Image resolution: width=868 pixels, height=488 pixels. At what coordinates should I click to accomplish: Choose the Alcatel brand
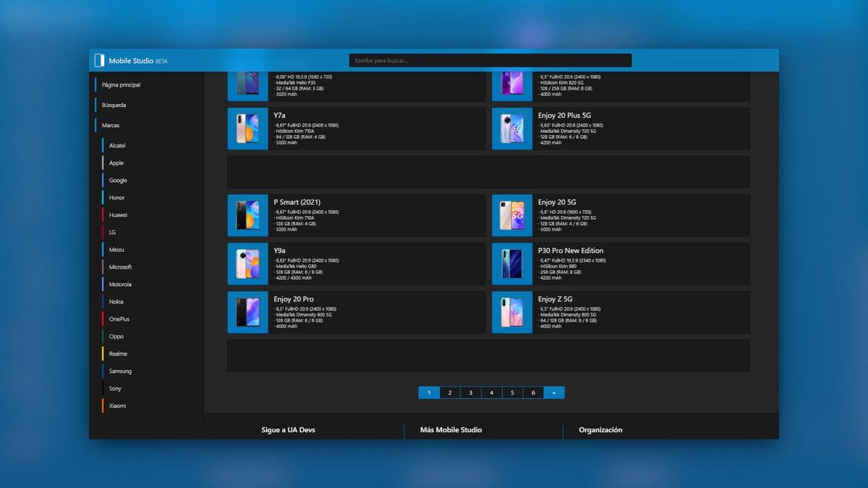point(117,145)
